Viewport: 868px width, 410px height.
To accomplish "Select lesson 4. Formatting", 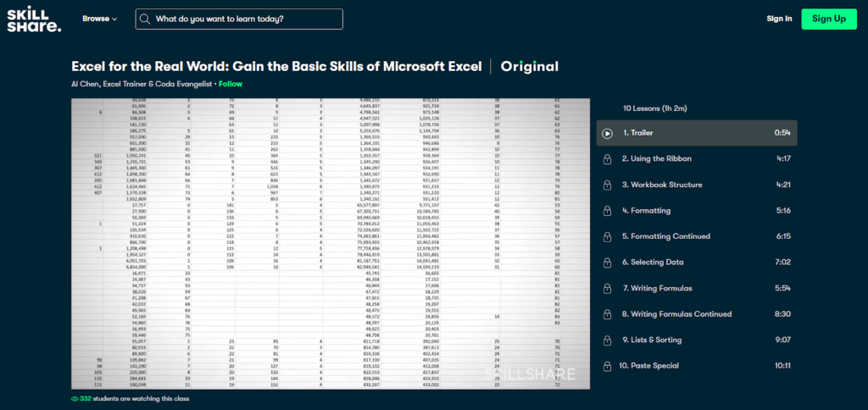I will (x=697, y=211).
